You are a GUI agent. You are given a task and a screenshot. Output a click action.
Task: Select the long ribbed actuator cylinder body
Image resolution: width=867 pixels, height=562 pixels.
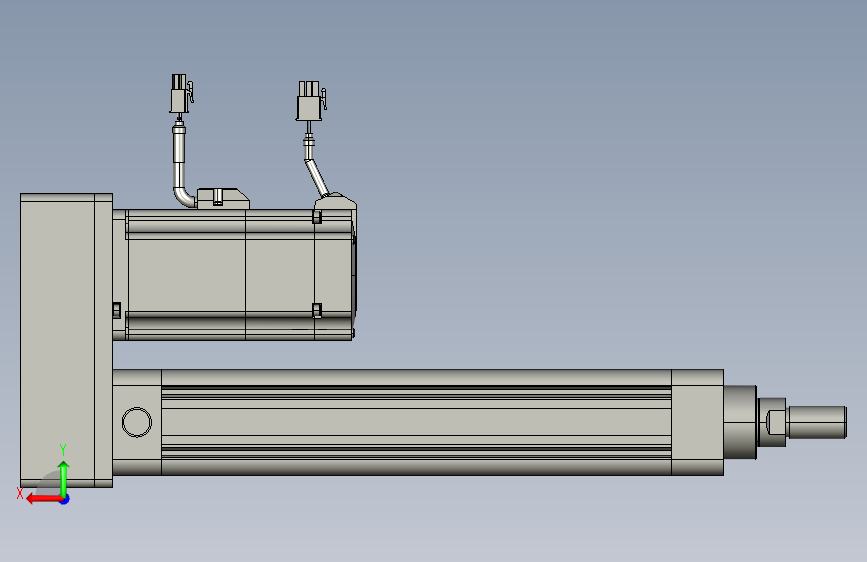(x=416, y=422)
